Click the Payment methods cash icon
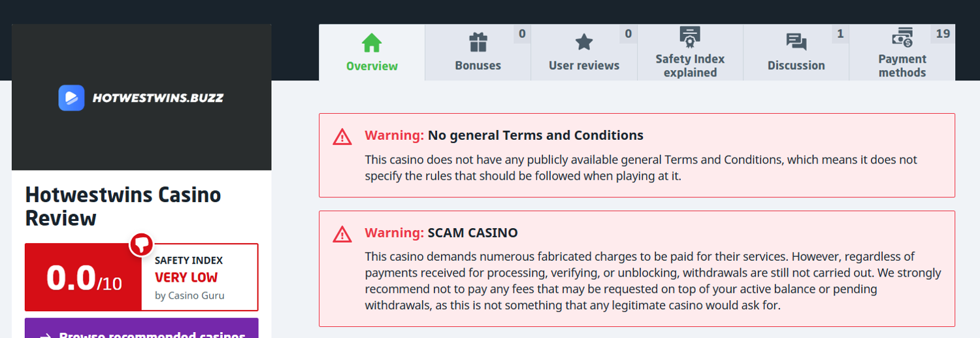This screenshot has height=338, width=980. click(x=902, y=37)
